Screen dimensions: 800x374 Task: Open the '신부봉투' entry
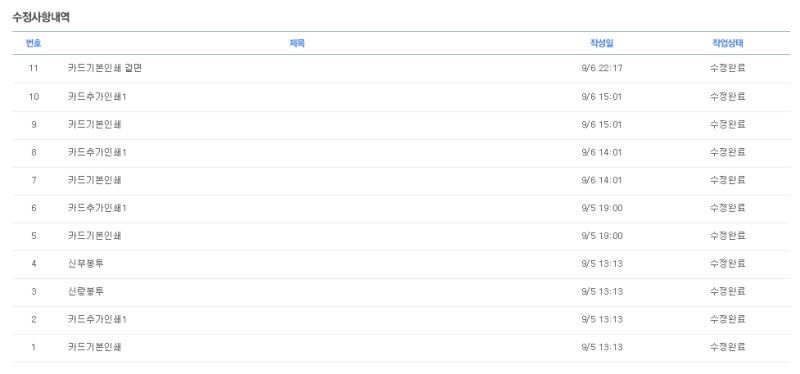click(86, 264)
